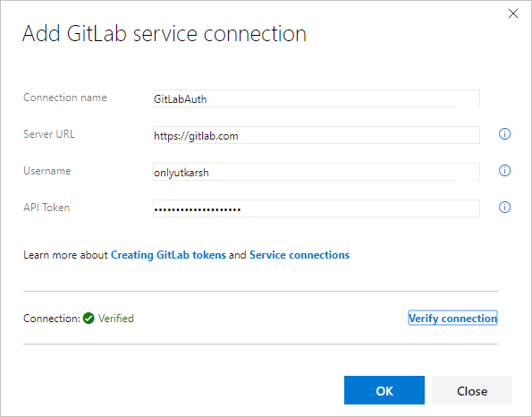Dismiss the dialog with the X icon
Viewport: 532px width, 417px height.
513,13
